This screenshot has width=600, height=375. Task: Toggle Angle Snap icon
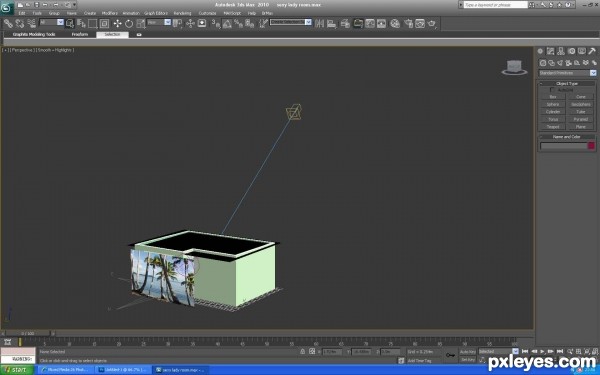(227, 24)
